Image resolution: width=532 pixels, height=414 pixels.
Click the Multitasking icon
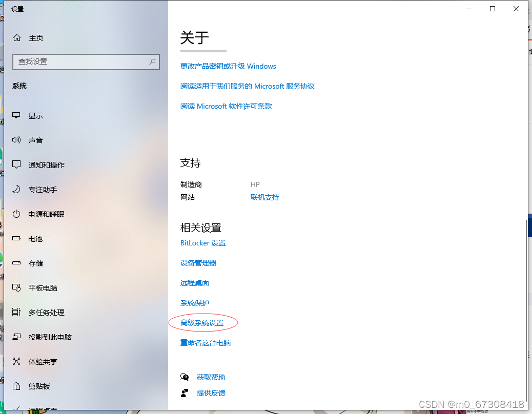tap(16, 312)
